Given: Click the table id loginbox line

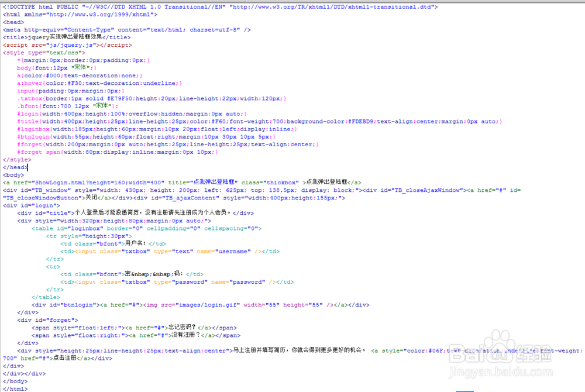Looking at the screenshot, I should pos(147,228).
